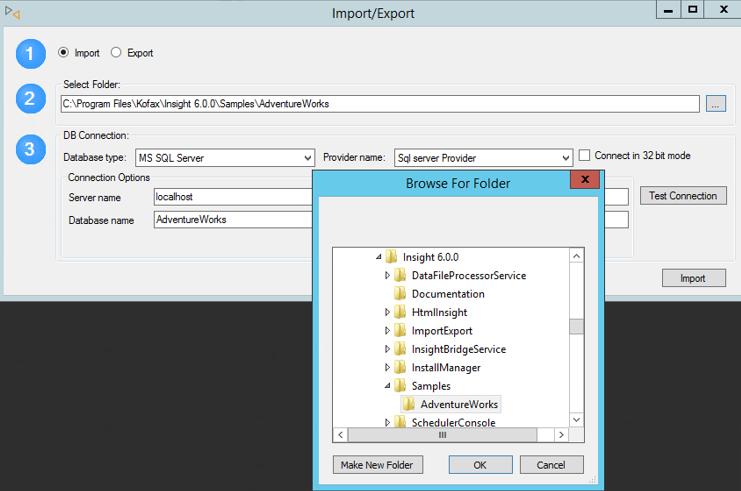Image resolution: width=741 pixels, height=491 pixels.
Task: Select the ImportExport folder icon
Action: click(x=400, y=330)
